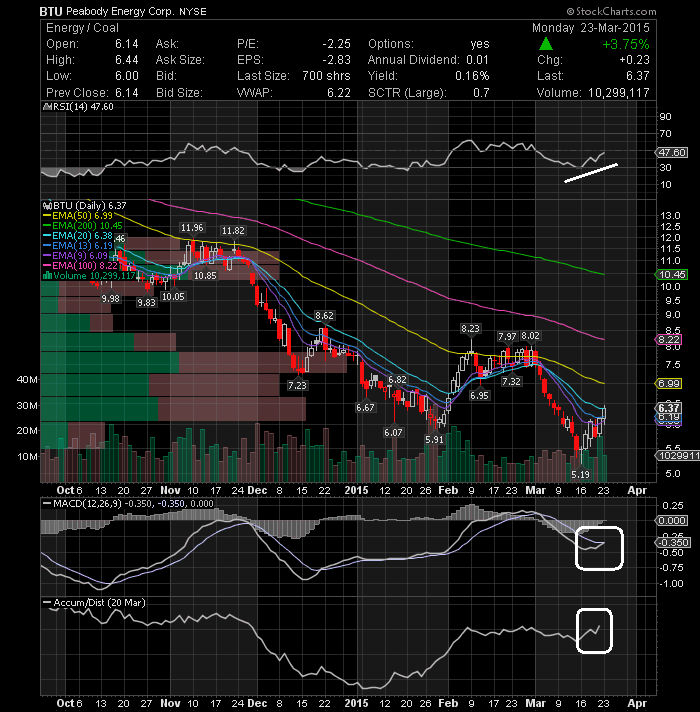
Task: Click the Chg value +0.23
Action: click(634, 60)
